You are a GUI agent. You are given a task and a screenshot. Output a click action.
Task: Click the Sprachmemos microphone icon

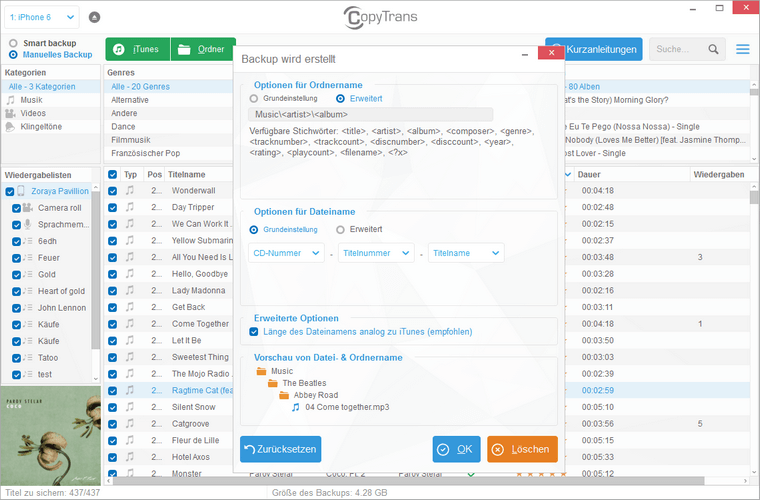[28, 224]
